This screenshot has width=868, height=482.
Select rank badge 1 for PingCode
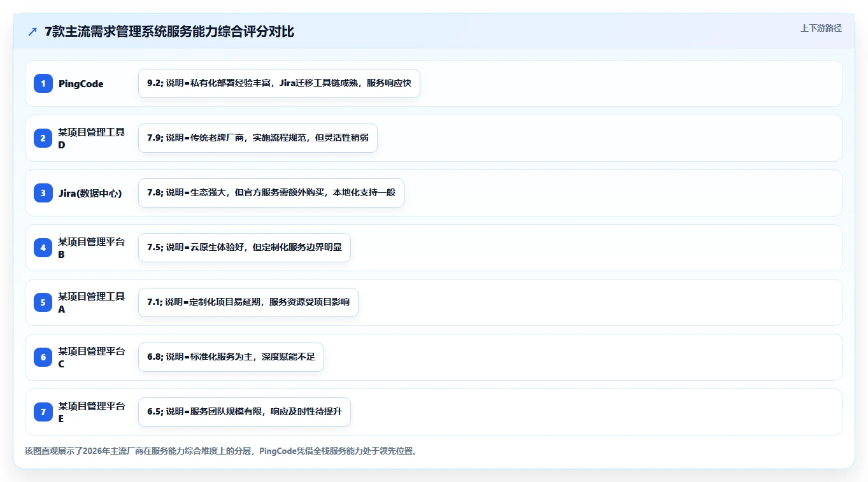[43, 83]
